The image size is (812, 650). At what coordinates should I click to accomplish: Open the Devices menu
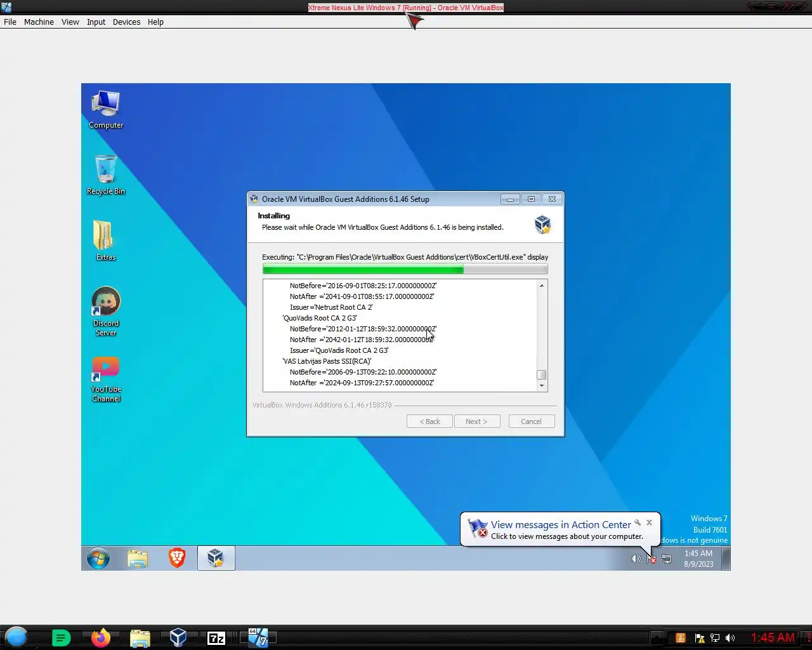[x=126, y=22]
